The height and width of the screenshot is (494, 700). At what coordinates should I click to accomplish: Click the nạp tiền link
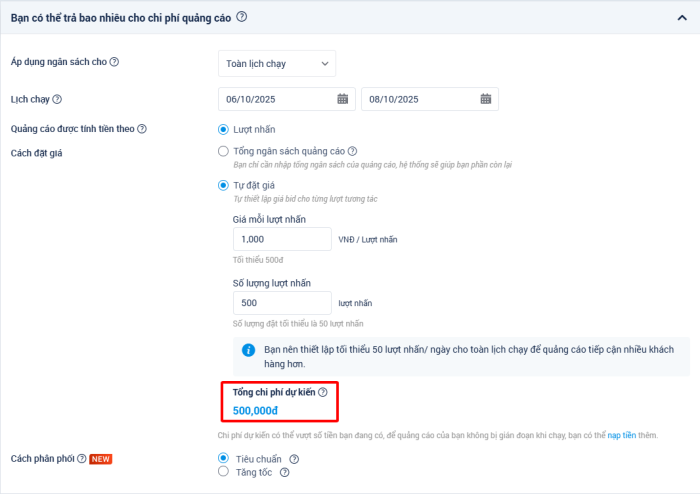click(621, 436)
